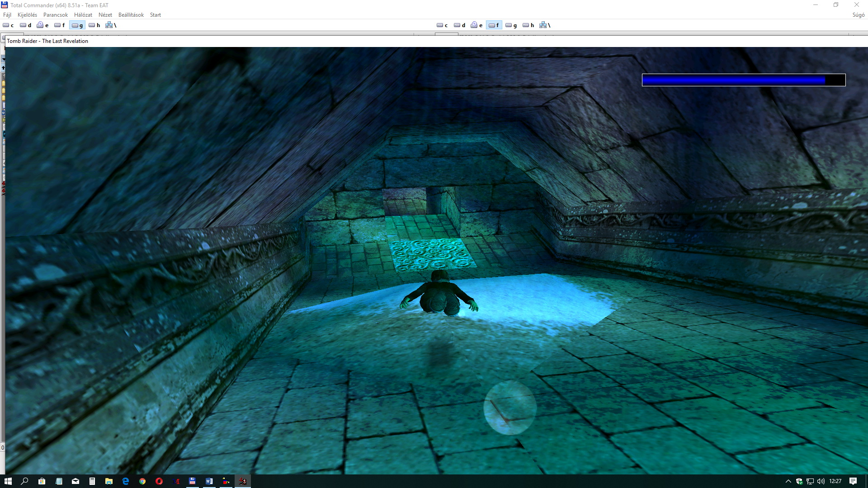Open network neighborhood in right drive bar
This screenshot has height=488, width=868.
545,25
